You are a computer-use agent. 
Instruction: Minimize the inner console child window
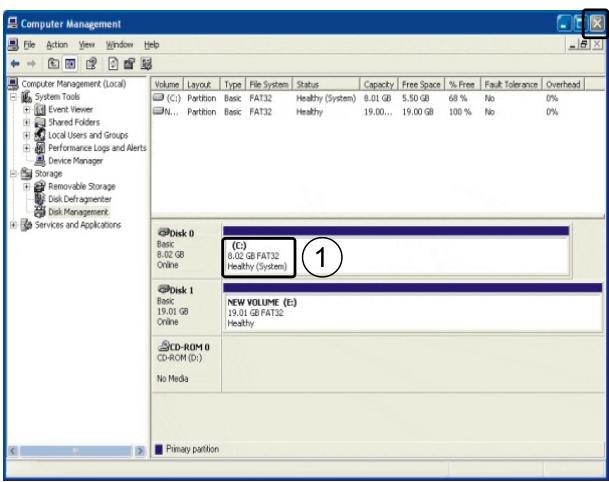coord(572,45)
